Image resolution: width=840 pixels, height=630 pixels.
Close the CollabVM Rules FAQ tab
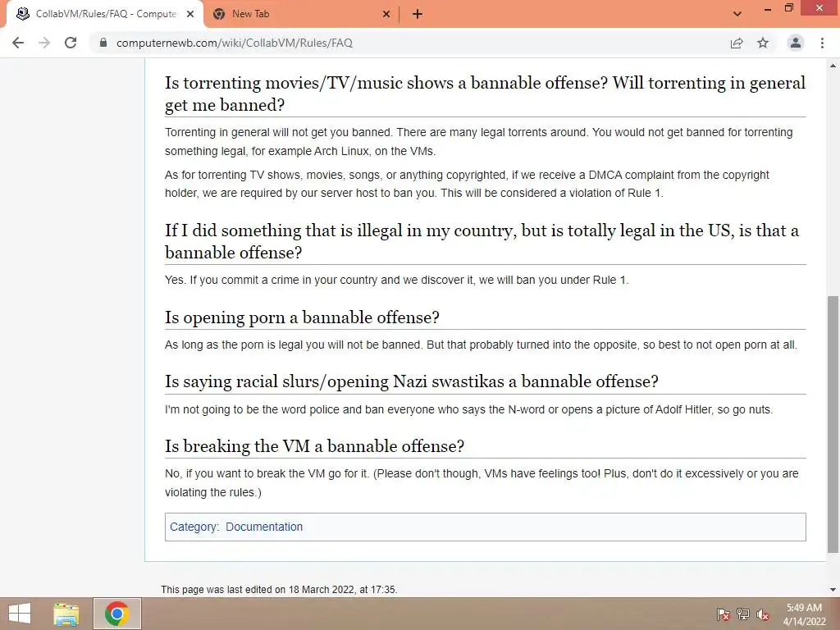click(x=190, y=15)
